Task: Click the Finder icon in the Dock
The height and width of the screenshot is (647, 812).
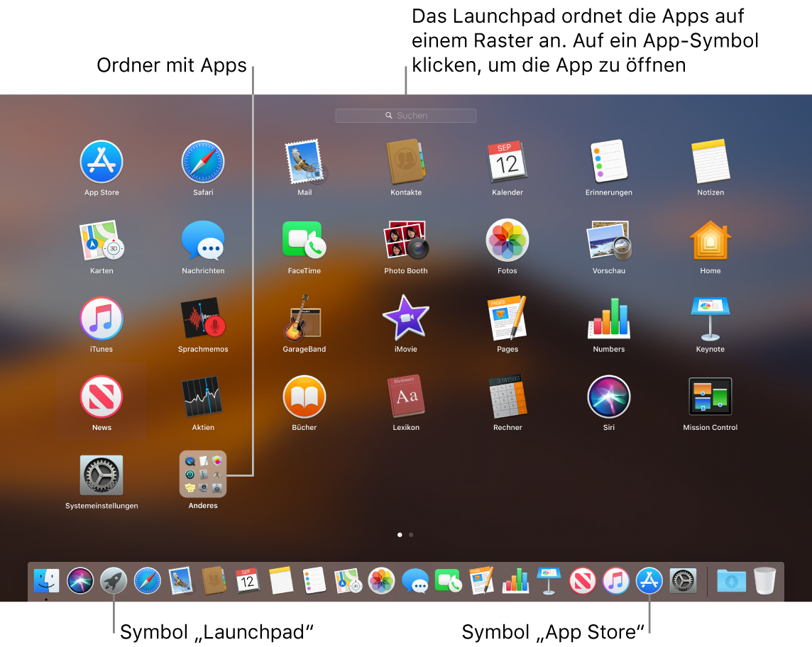Action: 47,580
